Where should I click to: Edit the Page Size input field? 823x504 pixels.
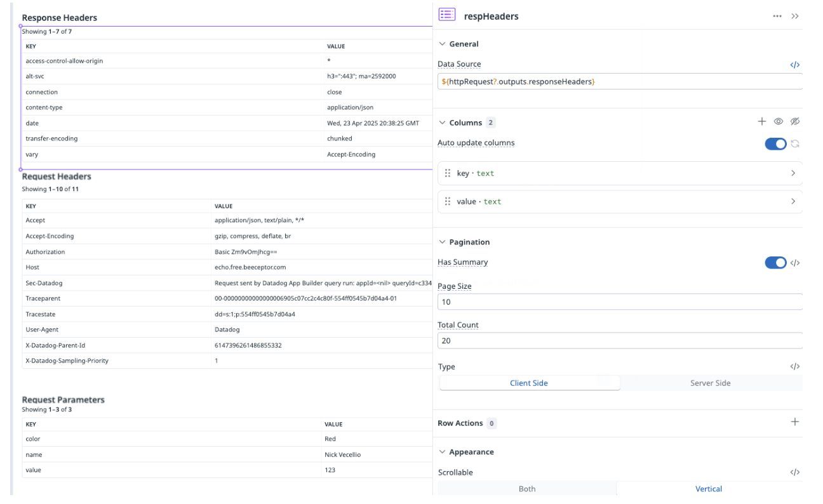pos(620,302)
